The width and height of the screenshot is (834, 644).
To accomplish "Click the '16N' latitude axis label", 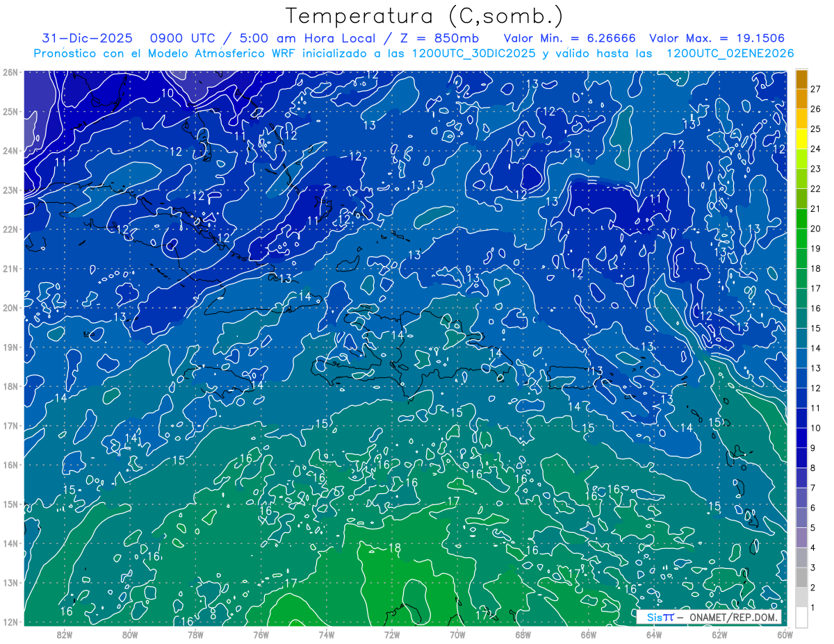I will click(x=10, y=465).
